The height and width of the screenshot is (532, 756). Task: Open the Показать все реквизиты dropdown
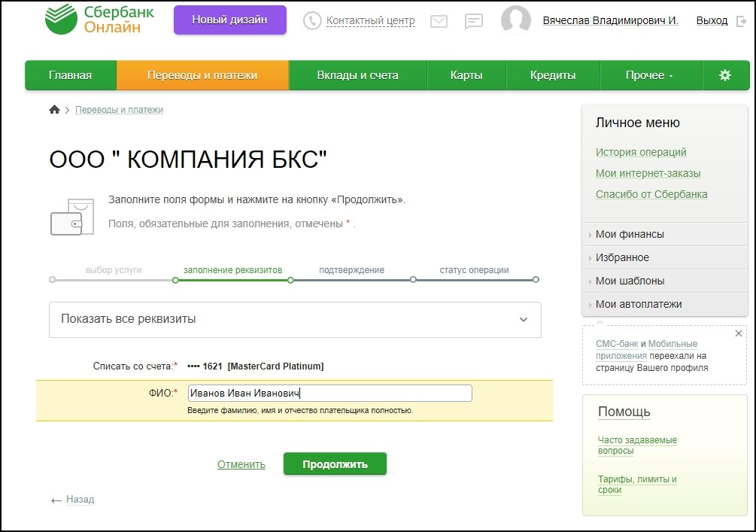click(x=293, y=320)
